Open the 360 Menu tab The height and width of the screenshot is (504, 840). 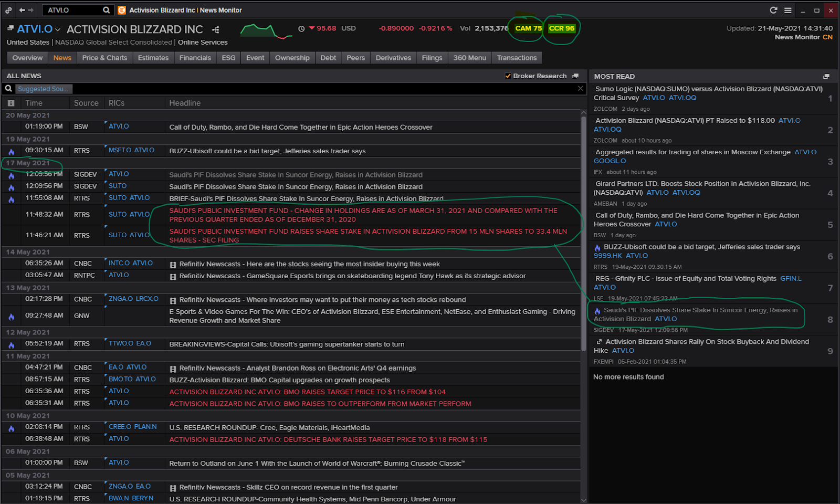(x=470, y=58)
